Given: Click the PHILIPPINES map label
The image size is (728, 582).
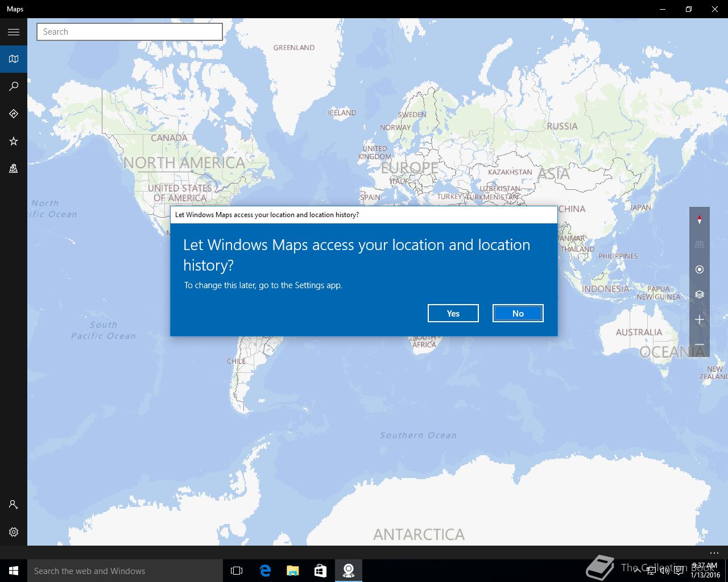Looking at the screenshot, I should point(618,256).
